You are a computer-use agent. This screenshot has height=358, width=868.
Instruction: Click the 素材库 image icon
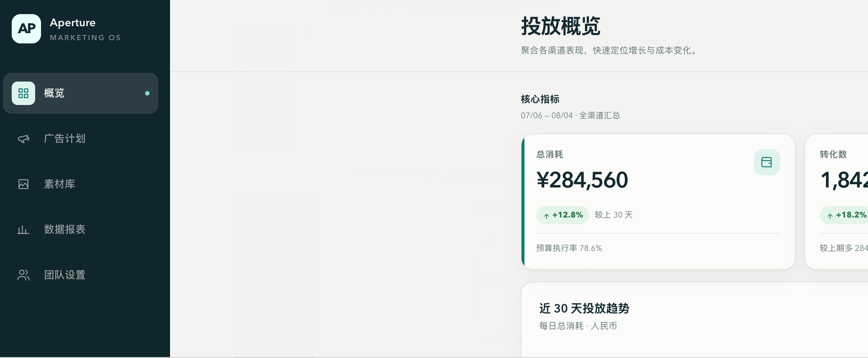pos(23,184)
